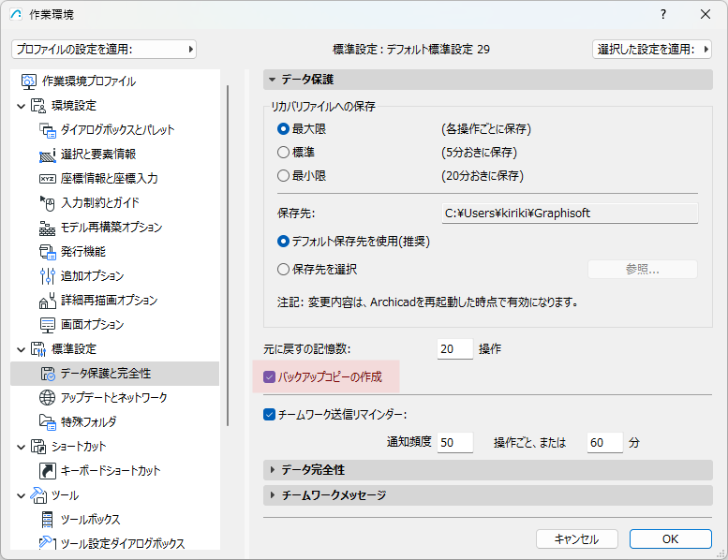Uncheck the バックアップコピーの作成 checkbox
728x560 pixels.
pyautogui.click(x=269, y=376)
